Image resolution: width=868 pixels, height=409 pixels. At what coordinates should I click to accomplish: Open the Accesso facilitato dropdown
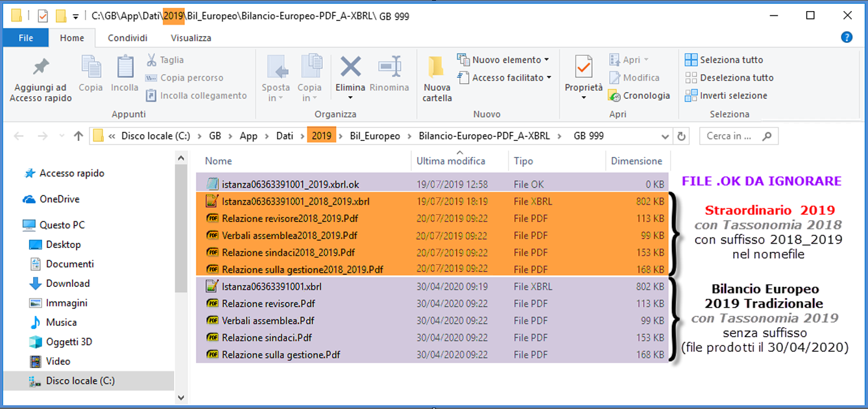(x=505, y=78)
